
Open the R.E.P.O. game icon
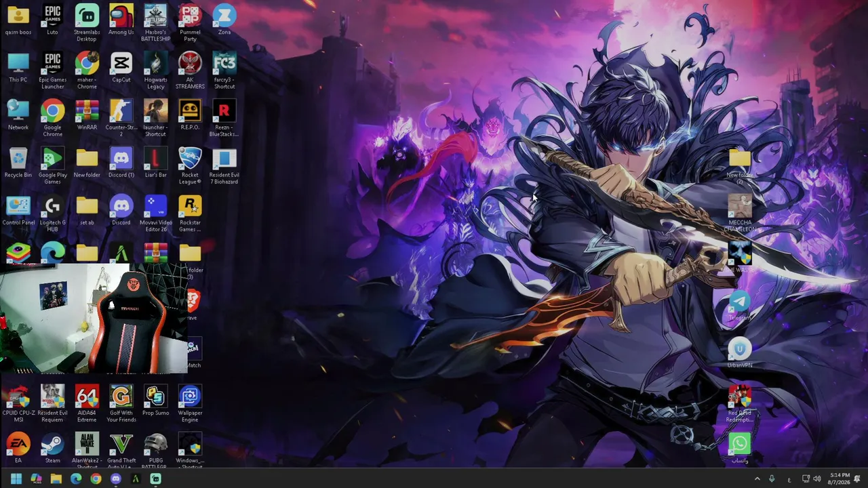[x=190, y=115]
